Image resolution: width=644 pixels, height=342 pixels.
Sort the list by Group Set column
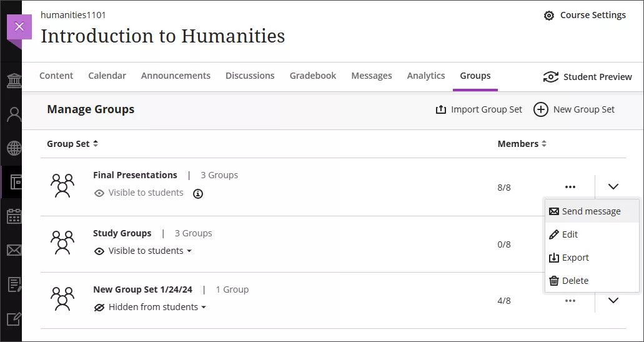tap(72, 144)
